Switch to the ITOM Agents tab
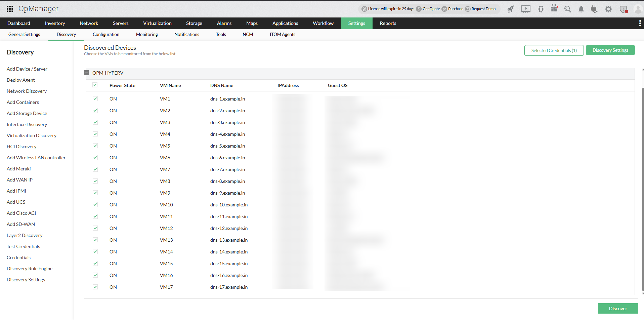This screenshot has height=320, width=644. [x=283, y=34]
